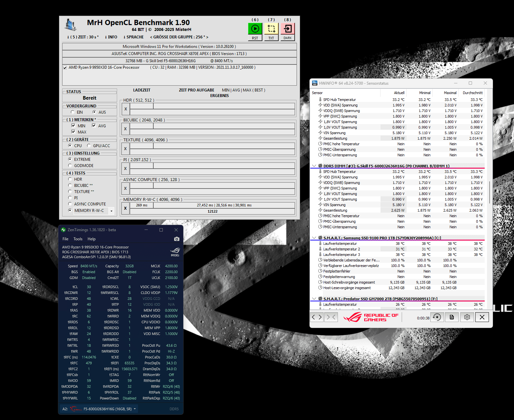Click the RST button
514x420 pixels.
pyautogui.click(x=255, y=38)
